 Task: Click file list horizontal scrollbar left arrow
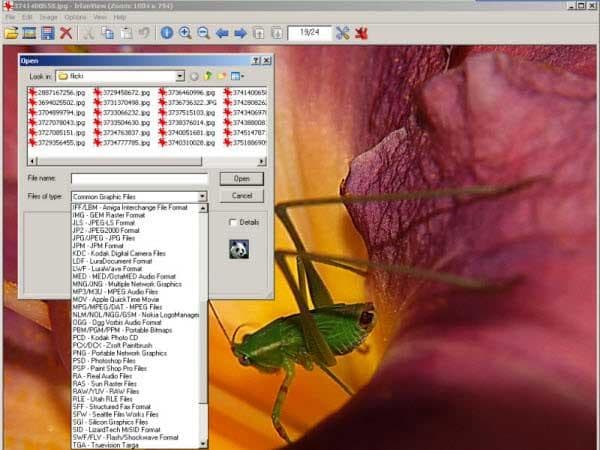33,161
